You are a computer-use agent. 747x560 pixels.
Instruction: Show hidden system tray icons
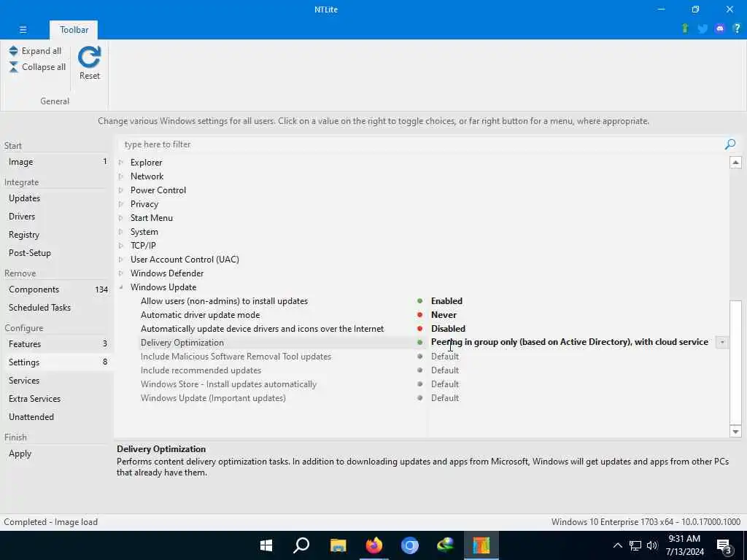[x=617, y=545]
